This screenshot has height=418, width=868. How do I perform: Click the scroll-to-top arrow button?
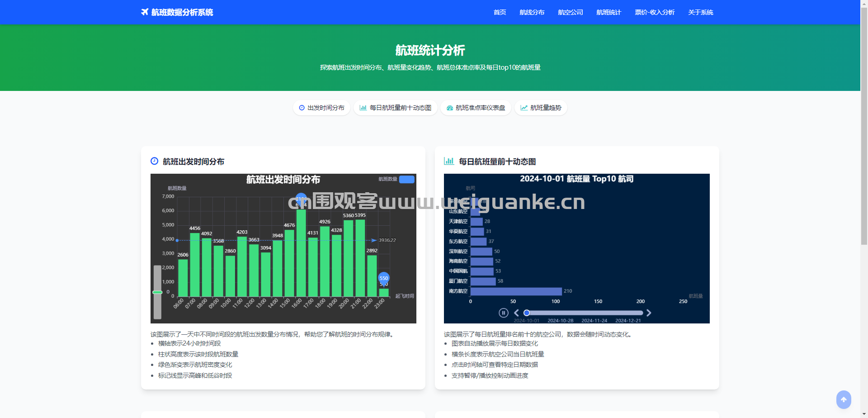tap(843, 399)
